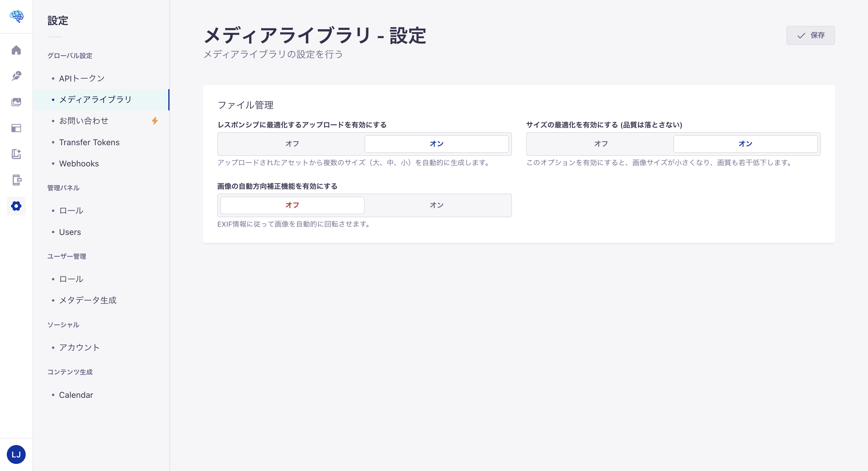Open the Content-Type Builder panel icon
This screenshot has width=868, height=471.
coord(16,128)
